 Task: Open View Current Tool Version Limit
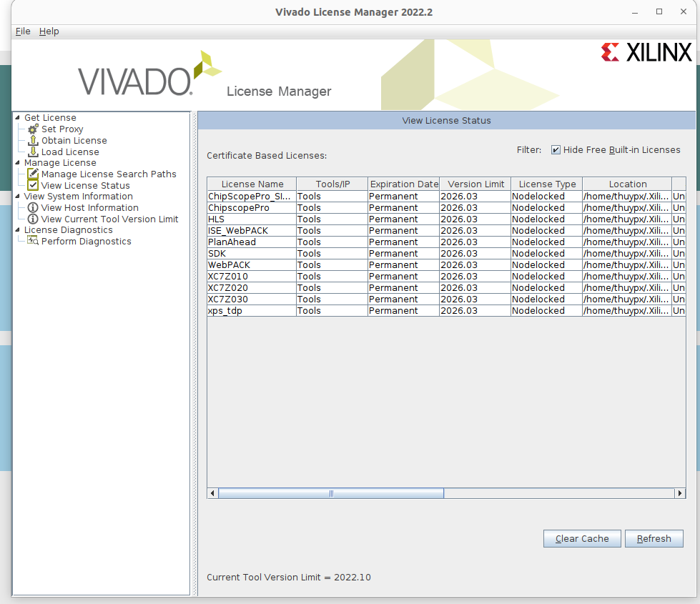pyautogui.click(x=109, y=219)
